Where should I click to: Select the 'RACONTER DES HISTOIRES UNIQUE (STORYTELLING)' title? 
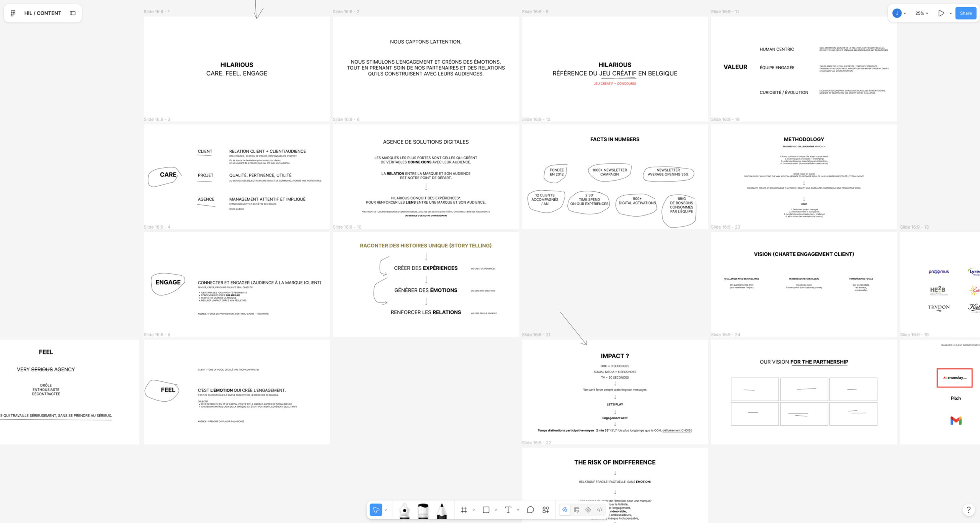[426, 246]
